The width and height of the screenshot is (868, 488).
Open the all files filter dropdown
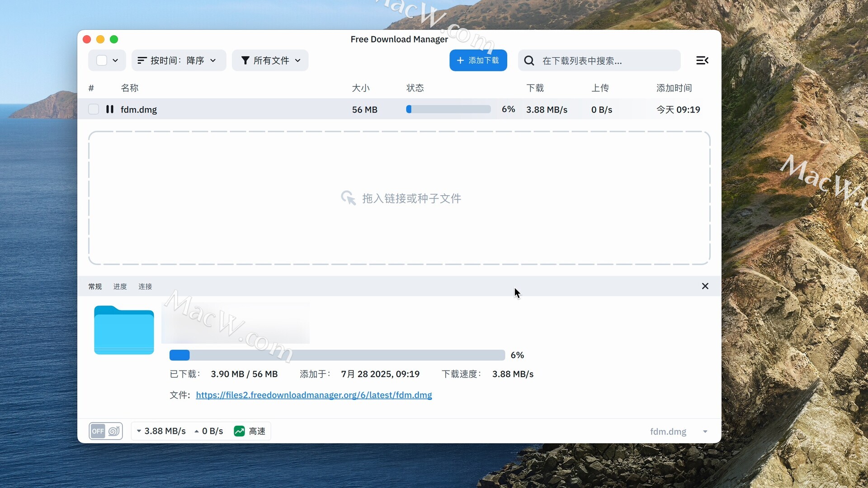click(x=270, y=61)
